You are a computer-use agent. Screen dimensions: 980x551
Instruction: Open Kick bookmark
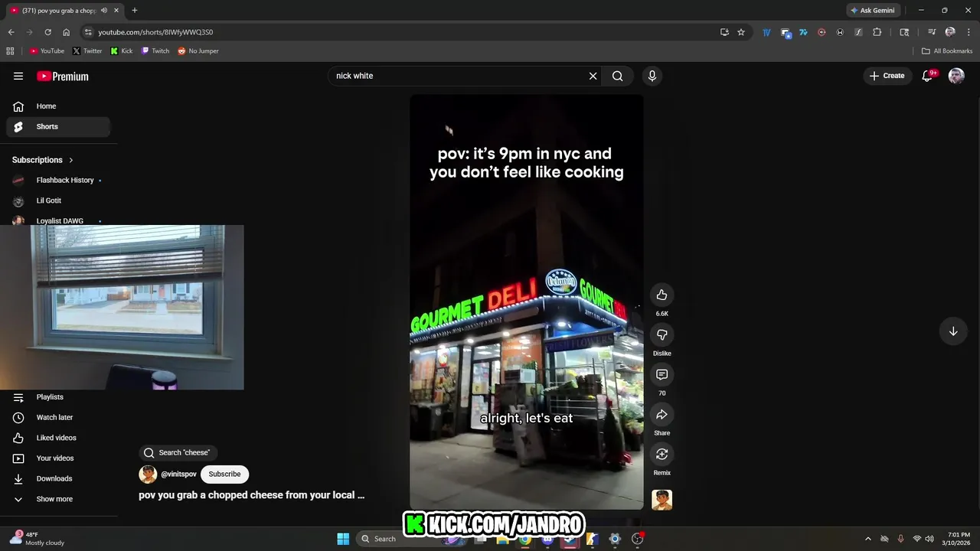click(x=122, y=51)
